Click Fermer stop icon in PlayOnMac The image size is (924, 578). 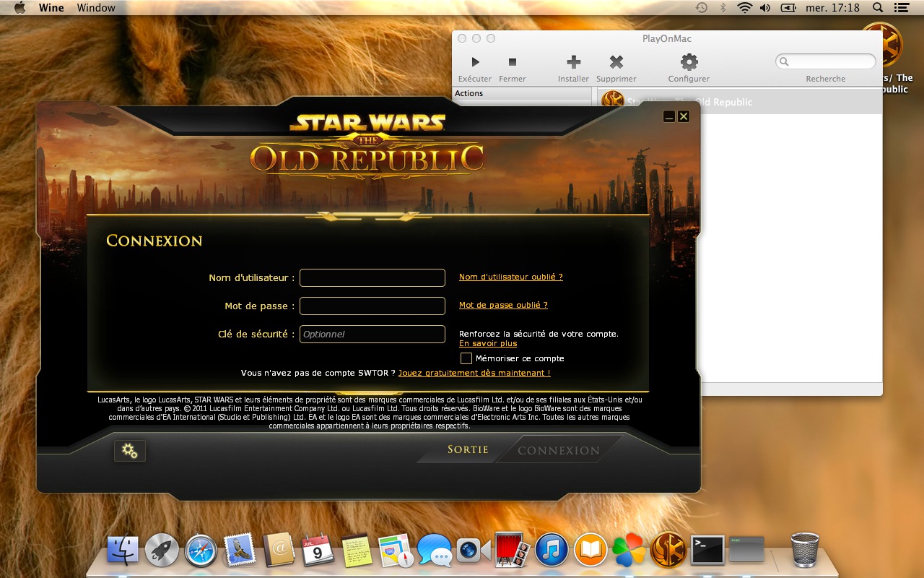pyautogui.click(x=513, y=62)
